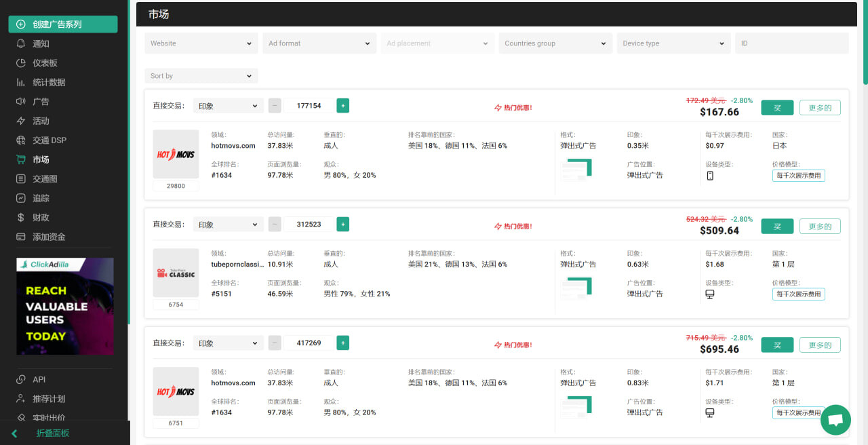Click the API link icon
Viewport: 868px width, 445px height.
coord(21,380)
